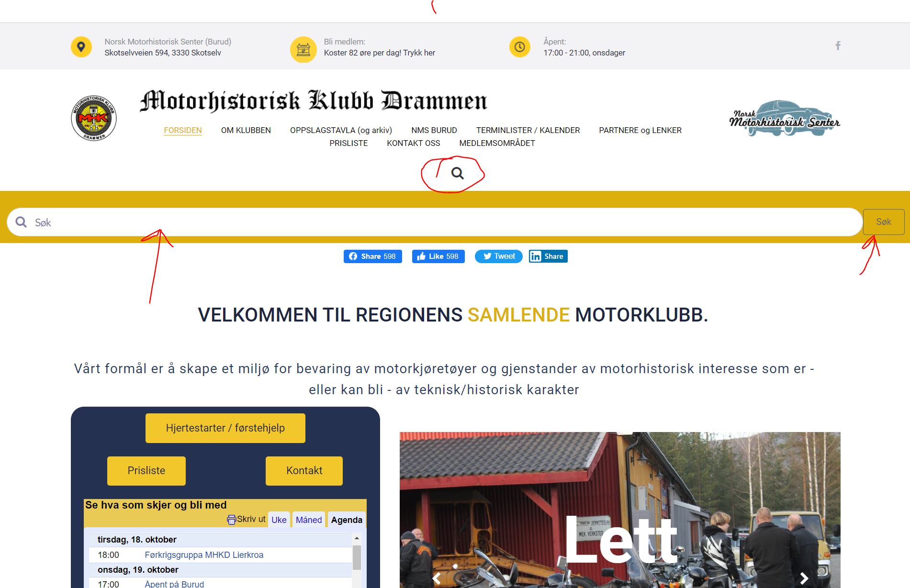Click the Tweet share button
Screen dimensions: 910x588
click(499, 256)
